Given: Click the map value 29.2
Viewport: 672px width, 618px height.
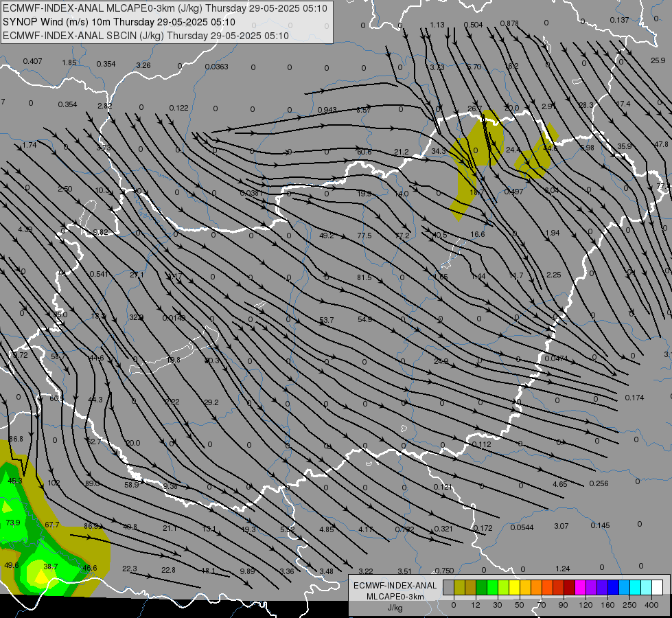Looking at the screenshot, I should 211,402.
